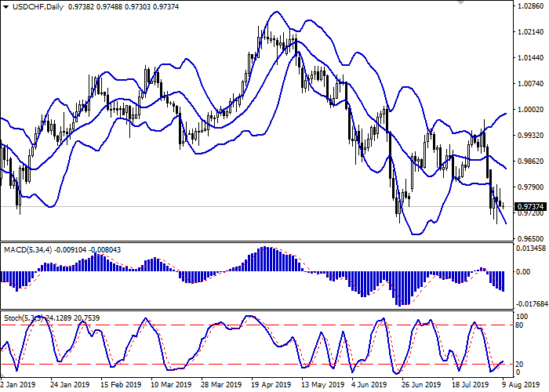The width and height of the screenshot is (549, 392).
Task: Click the date label 15 Feb 2019
Action: pos(121,385)
